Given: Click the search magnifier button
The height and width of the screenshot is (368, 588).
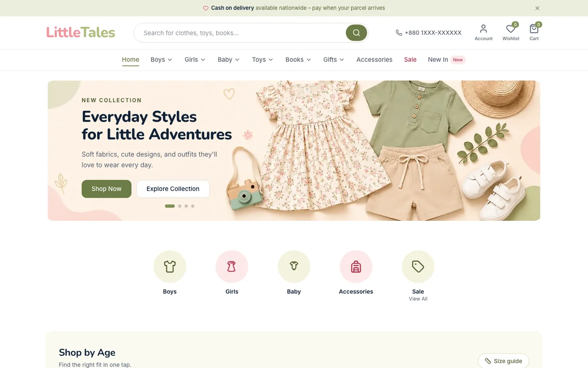Looking at the screenshot, I should tap(356, 33).
